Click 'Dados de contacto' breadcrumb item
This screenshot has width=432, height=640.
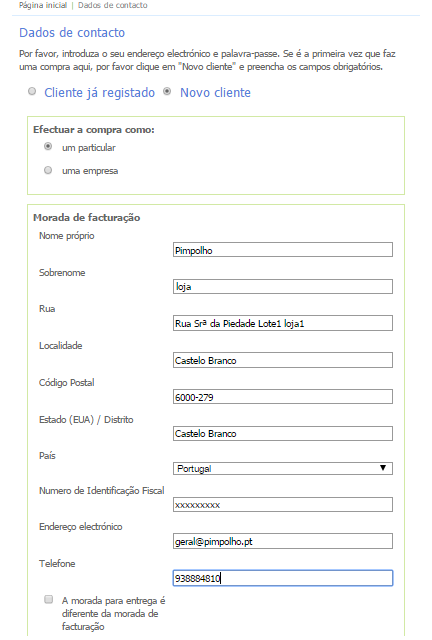[x=113, y=5]
